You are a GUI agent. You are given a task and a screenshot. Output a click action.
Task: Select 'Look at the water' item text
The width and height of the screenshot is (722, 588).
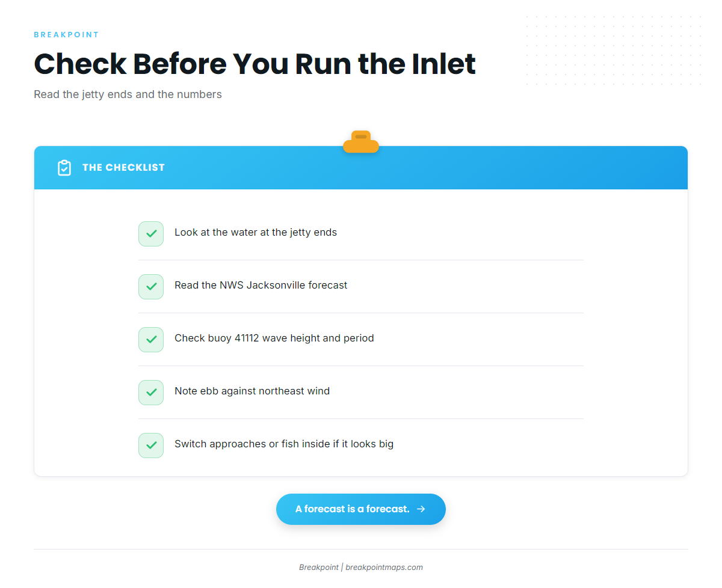click(x=256, y=233)
